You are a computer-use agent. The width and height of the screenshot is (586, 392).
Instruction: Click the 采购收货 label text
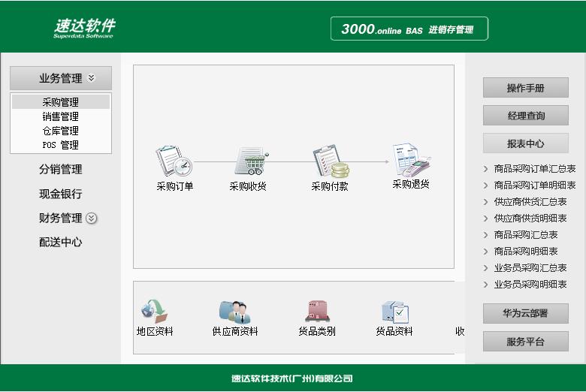click(248, 186)
